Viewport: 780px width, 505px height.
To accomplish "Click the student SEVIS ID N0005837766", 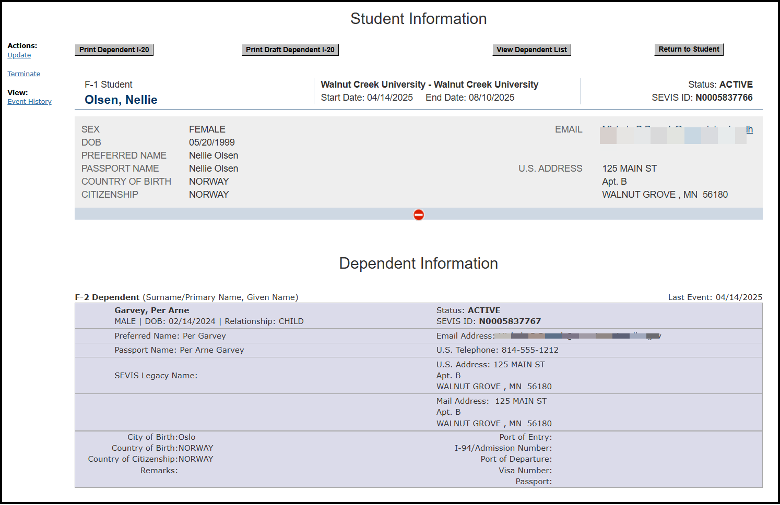I will [724, 98].
